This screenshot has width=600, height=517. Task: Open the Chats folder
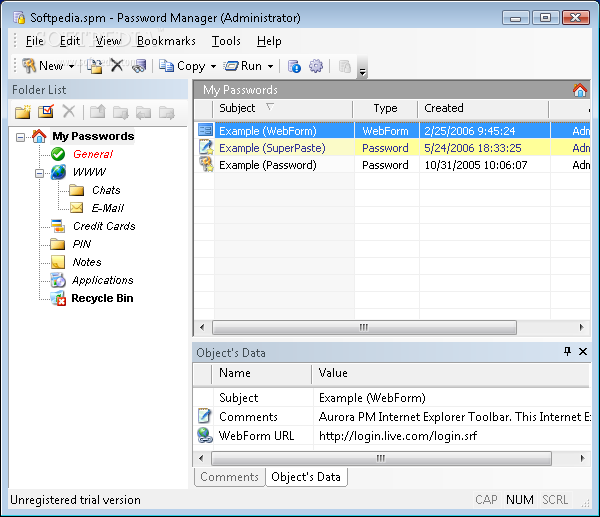tap(106, 190)
